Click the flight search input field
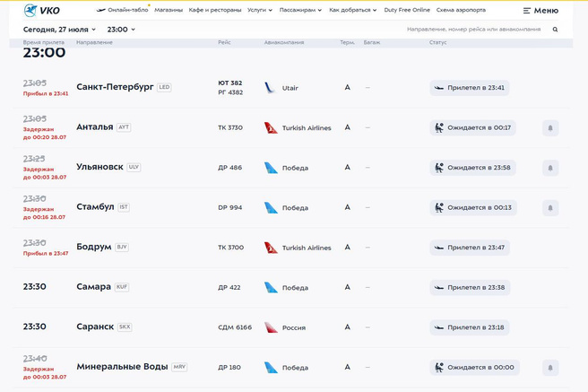 coord(473,30)
